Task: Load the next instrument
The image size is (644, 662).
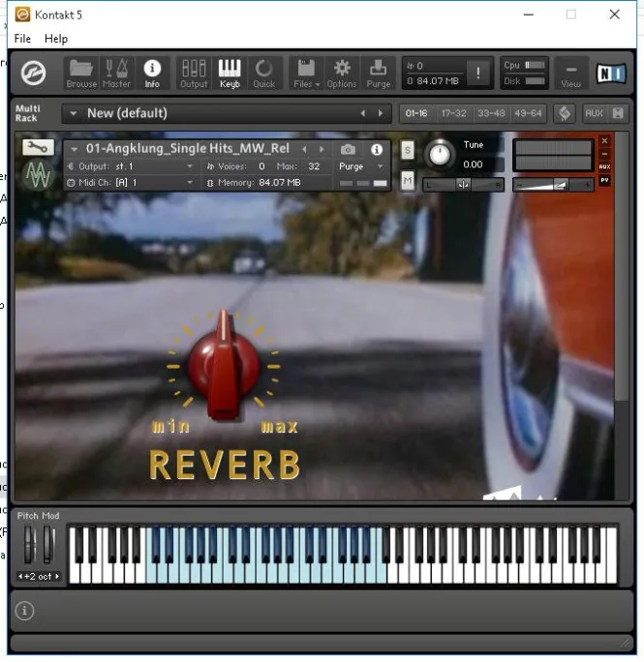Action: (x=322, y=149)
